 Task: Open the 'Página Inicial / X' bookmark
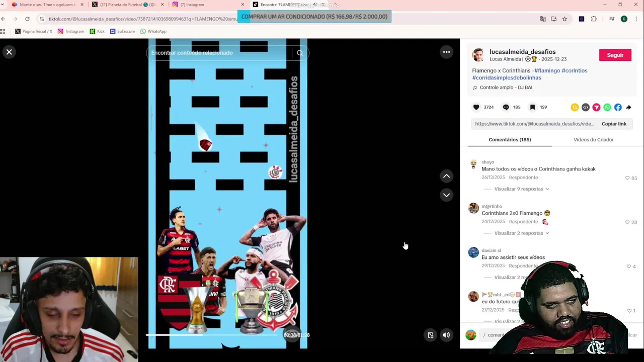tap(34, 31)
